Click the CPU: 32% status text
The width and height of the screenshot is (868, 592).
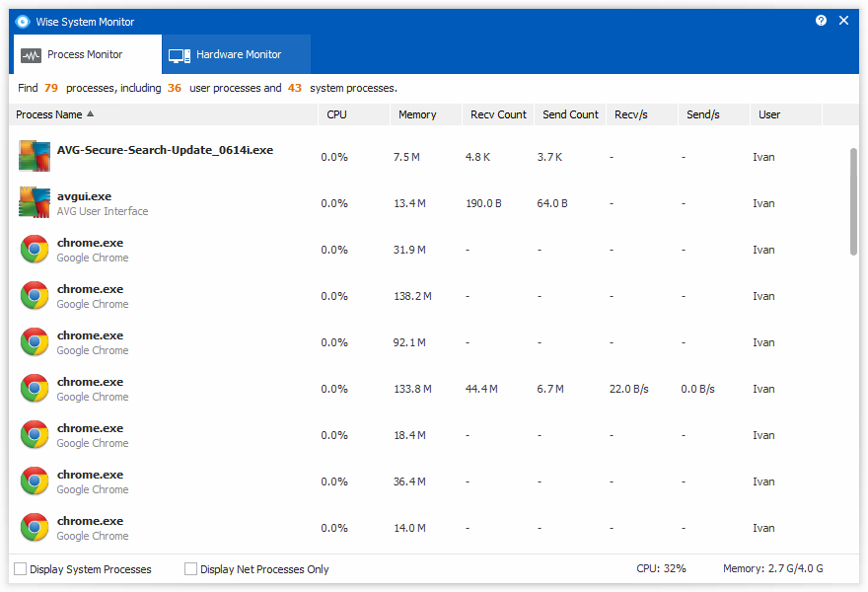point(661,568)
